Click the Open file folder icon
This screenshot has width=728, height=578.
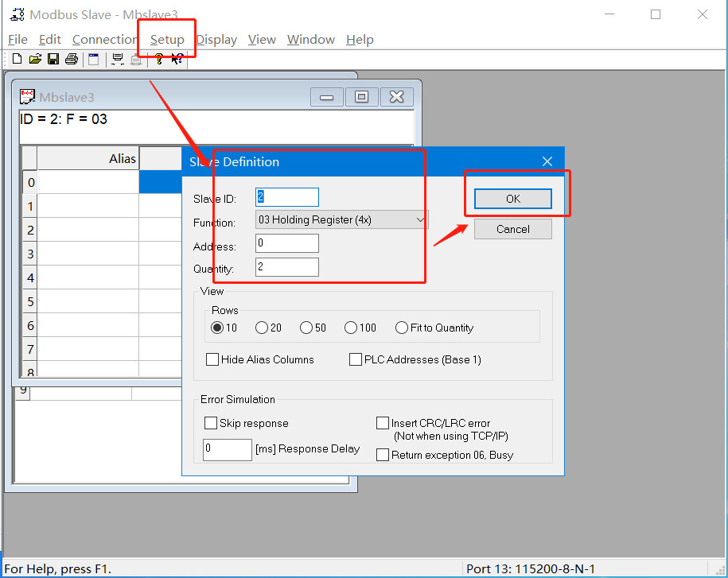pos(35,59)
